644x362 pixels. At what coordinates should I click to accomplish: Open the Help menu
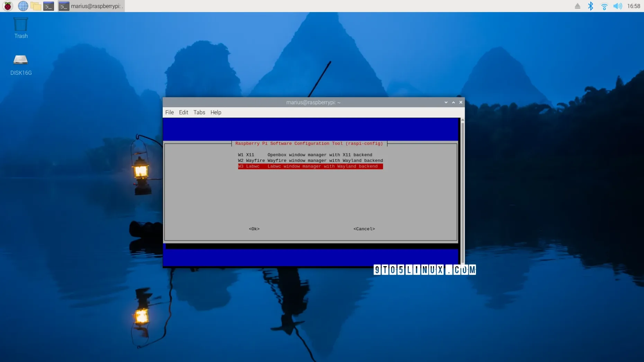tap(216, 112)
